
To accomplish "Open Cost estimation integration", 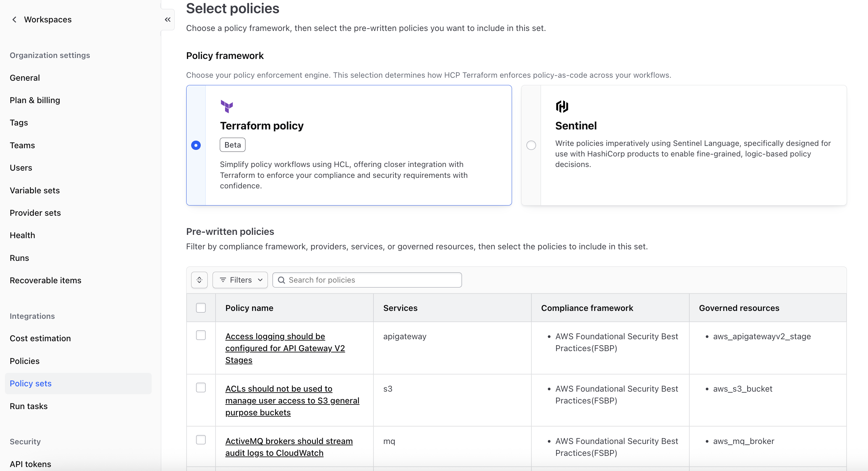I will pyautogui.click(x=40, y=338).
